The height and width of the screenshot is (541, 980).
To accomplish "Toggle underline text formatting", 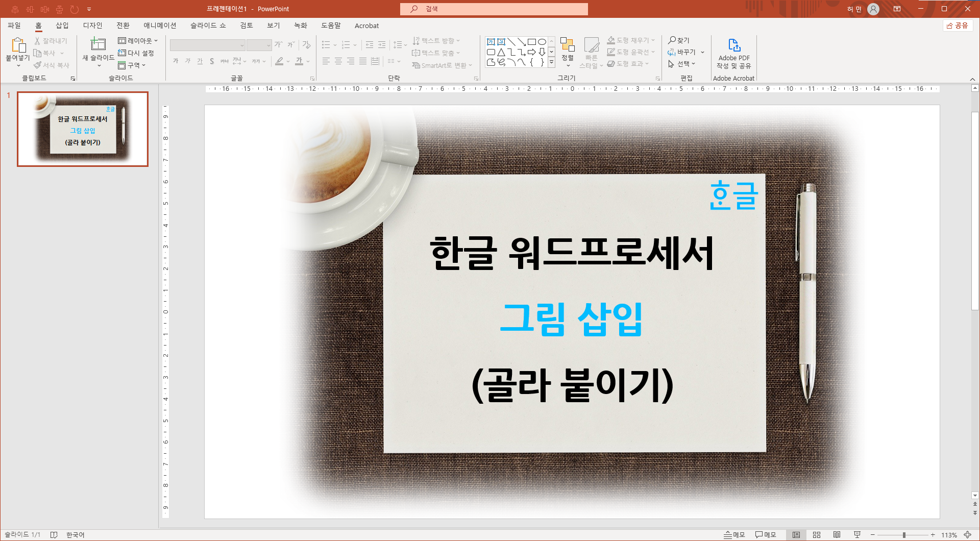I will 200,61.
